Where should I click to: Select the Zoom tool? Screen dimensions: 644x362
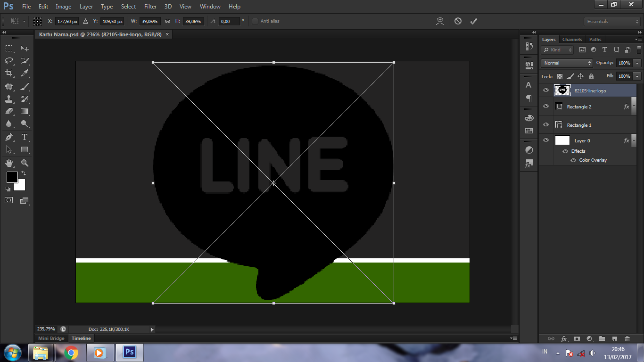tap(25, 163)
